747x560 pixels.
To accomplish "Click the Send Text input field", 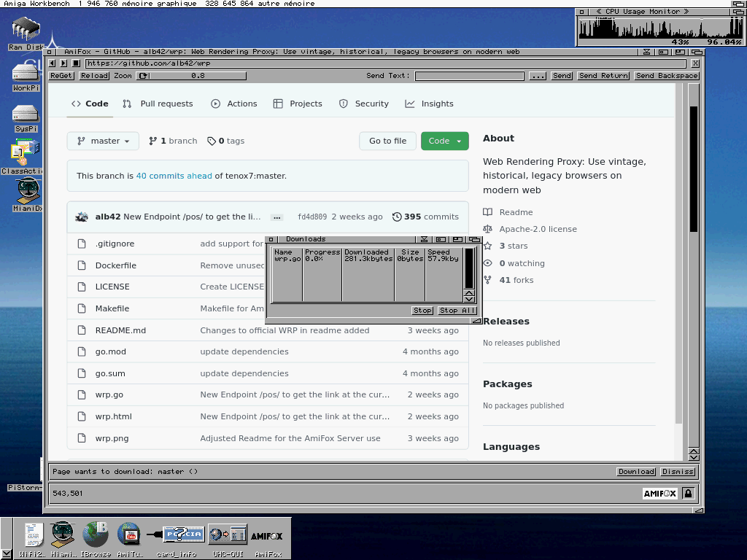I will click(469, 76).
